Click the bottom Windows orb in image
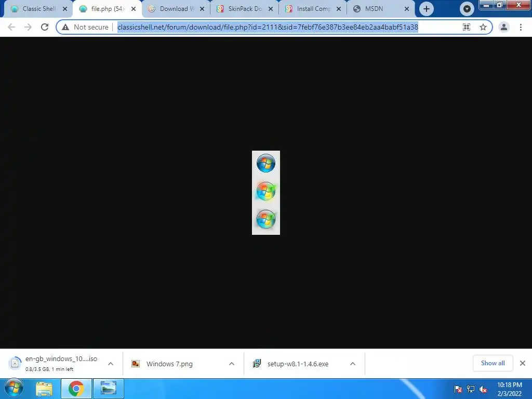This screenshot has width=532, height=399. click(x=265, y=219)
